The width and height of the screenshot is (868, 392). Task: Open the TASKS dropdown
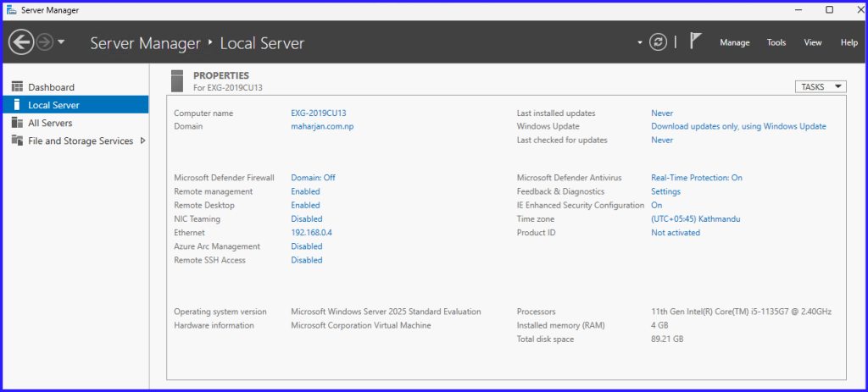coord(820,86)
